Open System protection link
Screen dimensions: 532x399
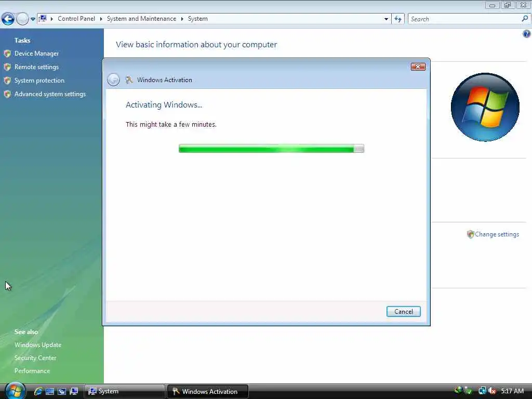39,81
